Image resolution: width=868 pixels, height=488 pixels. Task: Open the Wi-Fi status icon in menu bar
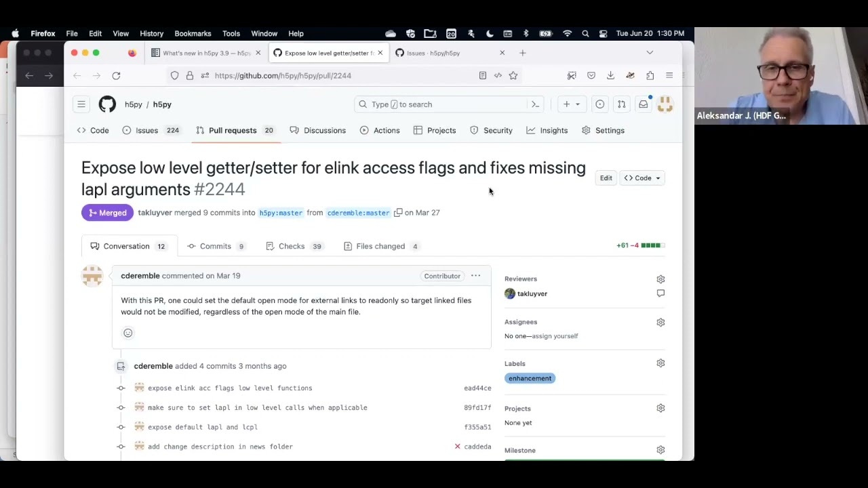click(568, 33)
